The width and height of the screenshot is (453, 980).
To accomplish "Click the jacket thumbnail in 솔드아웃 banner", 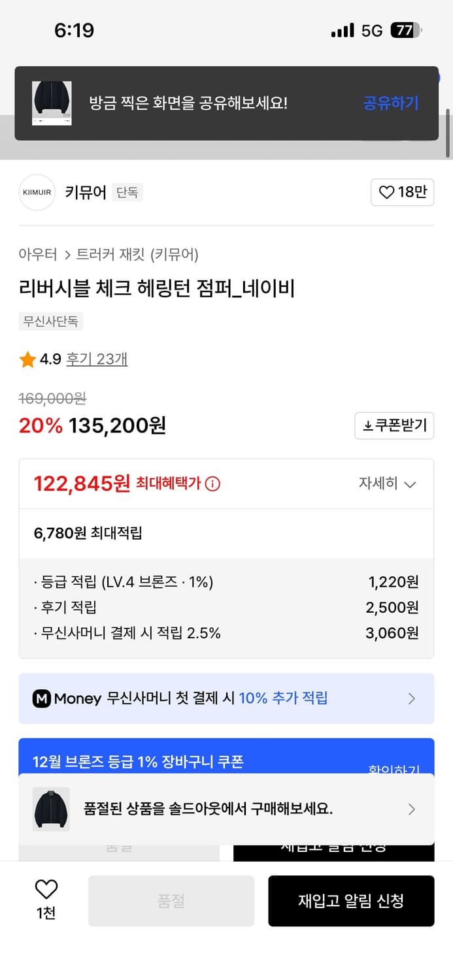I will click(51, 809).
